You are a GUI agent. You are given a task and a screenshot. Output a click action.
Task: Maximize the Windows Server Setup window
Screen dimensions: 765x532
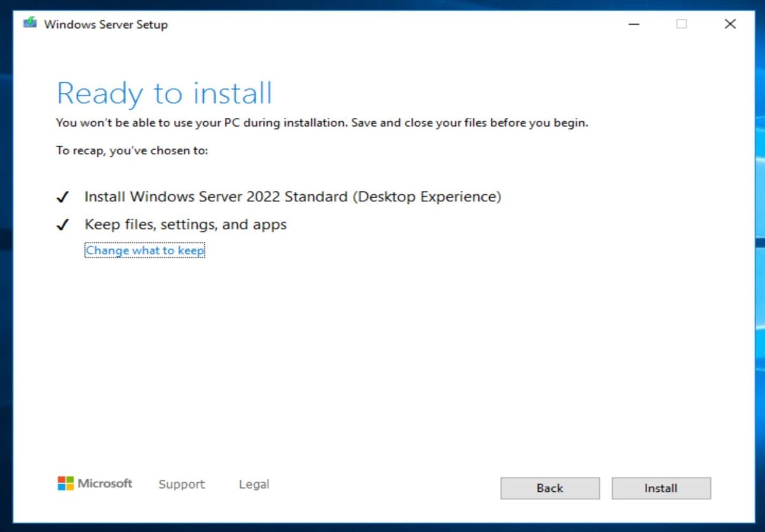681,24
